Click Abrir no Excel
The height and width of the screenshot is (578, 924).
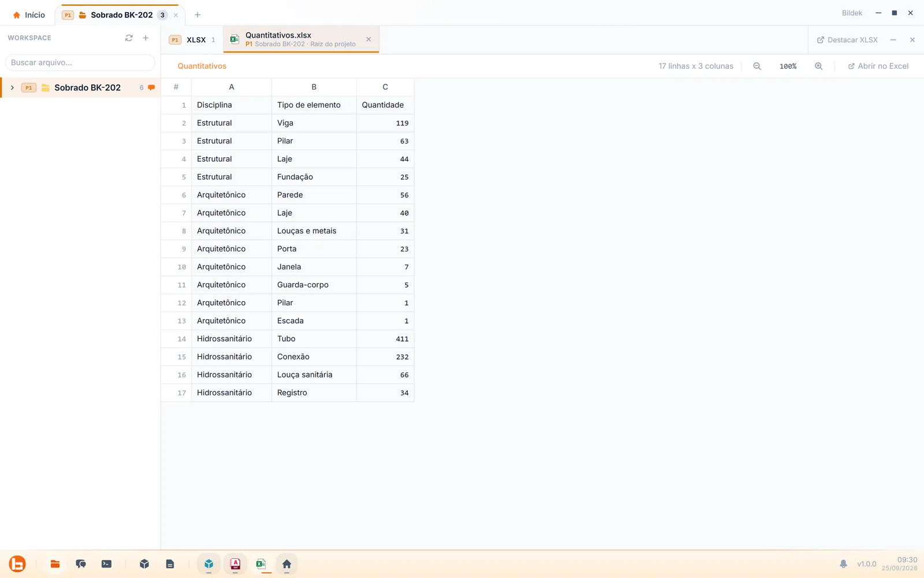pyautogui.click(x=878, y=66)
